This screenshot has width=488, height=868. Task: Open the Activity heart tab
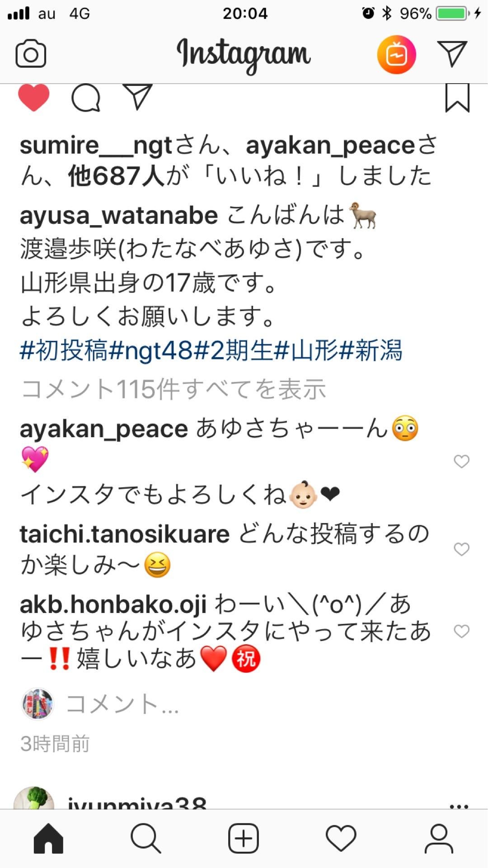point(341,838)
